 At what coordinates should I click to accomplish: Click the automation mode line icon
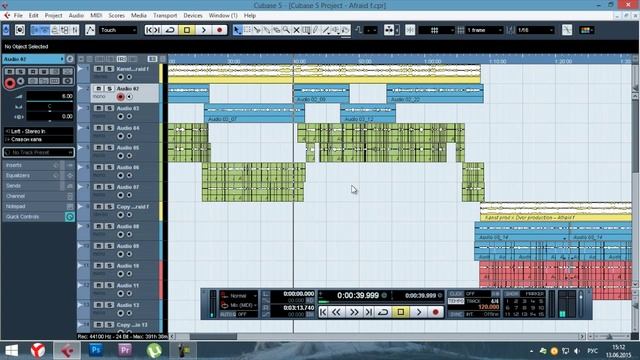[x=90, y=30]
